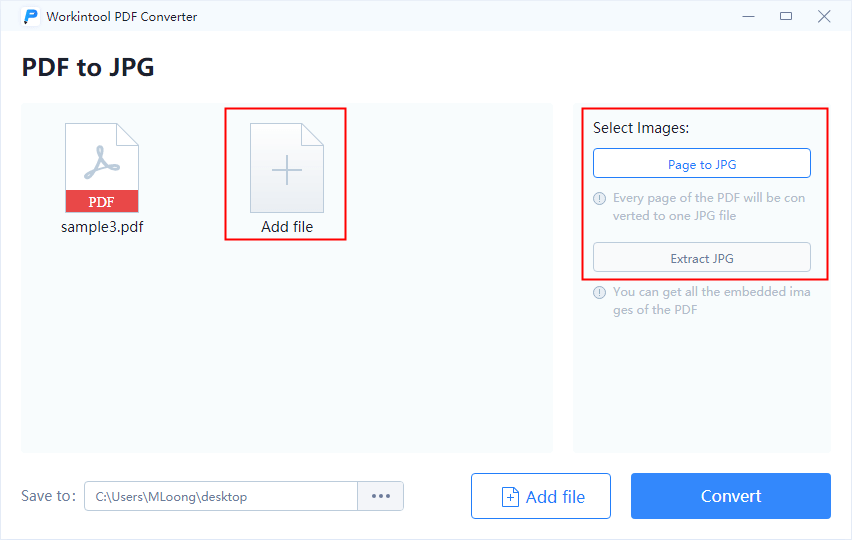Click the plus icon on the Add file tile

[287, 170]
